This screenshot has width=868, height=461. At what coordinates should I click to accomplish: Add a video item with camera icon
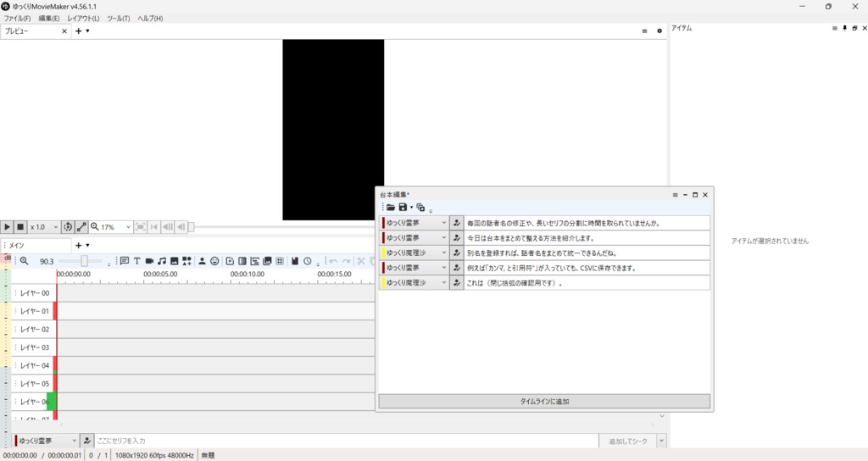coord(149,261)
